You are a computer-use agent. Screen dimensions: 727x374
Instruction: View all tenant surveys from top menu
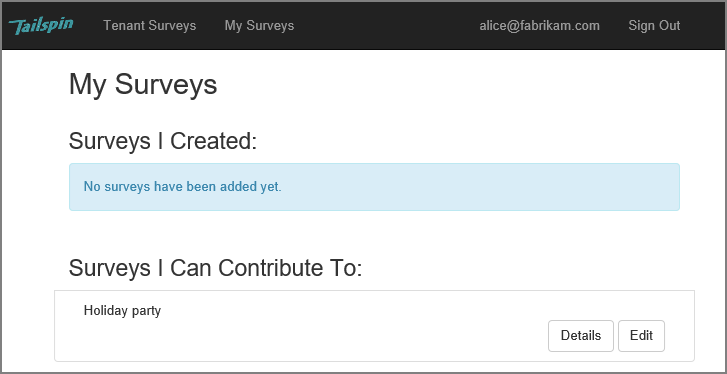pyautogui.click(x=149, y=25)
